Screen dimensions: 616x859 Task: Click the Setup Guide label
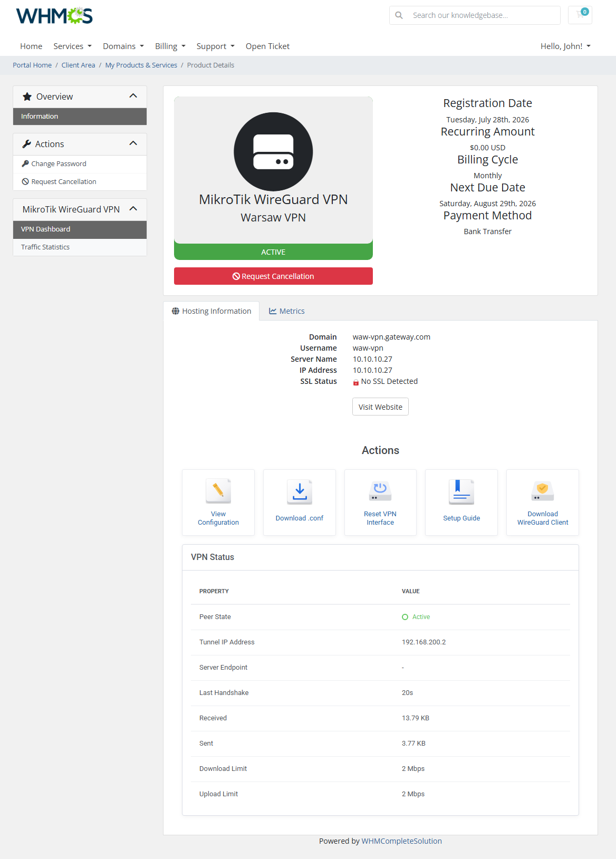click(461, 518)
